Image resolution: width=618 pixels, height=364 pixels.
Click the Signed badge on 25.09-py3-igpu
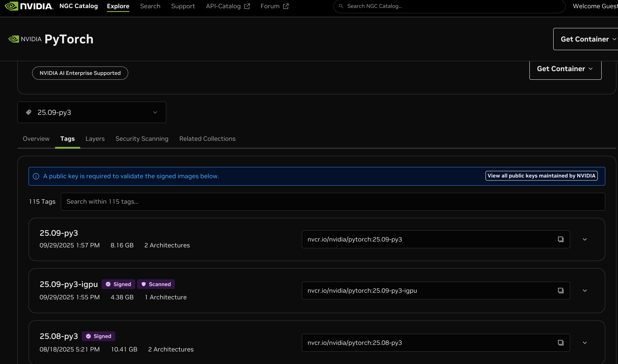118,284
